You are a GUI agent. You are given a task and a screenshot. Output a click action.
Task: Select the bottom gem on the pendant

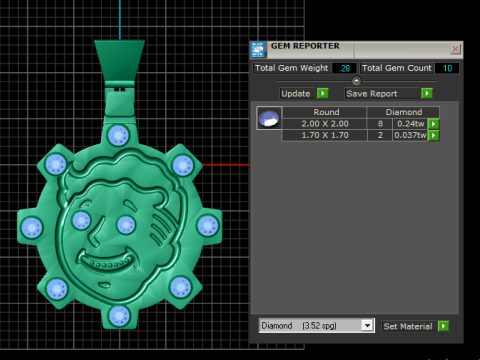coord(119,315)
